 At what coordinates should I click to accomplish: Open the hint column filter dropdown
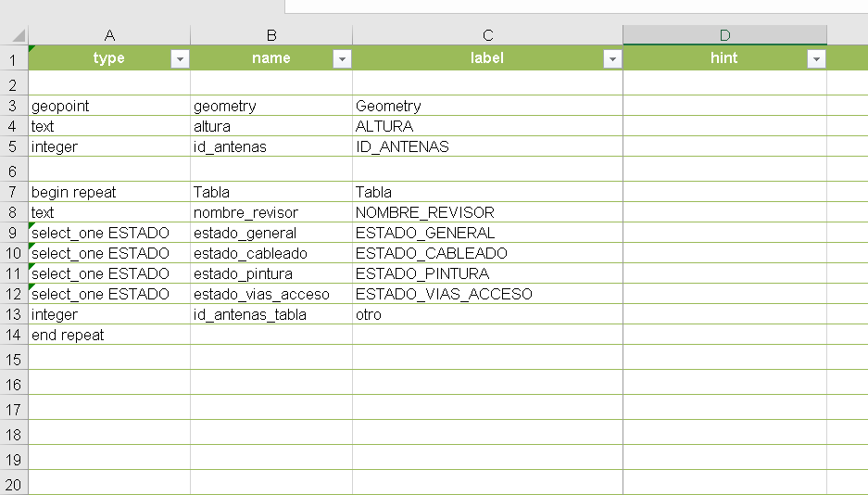click(x=815, y=58)
